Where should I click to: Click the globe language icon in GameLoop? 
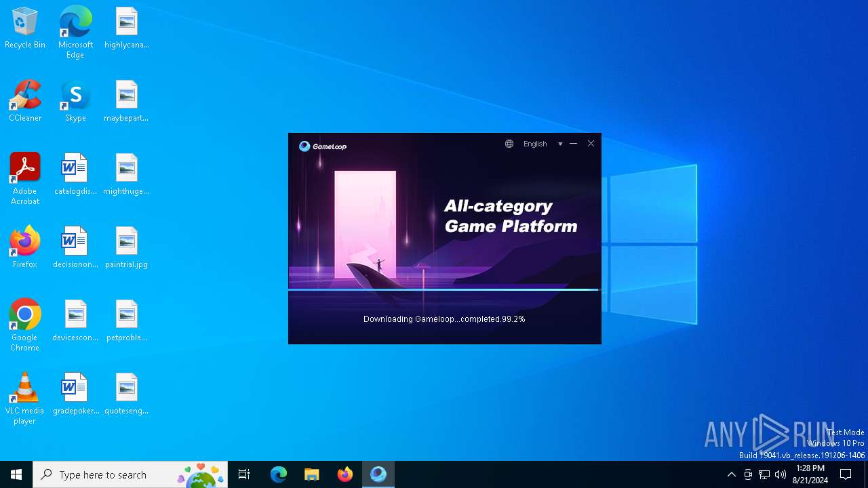(x=509, y=144)
